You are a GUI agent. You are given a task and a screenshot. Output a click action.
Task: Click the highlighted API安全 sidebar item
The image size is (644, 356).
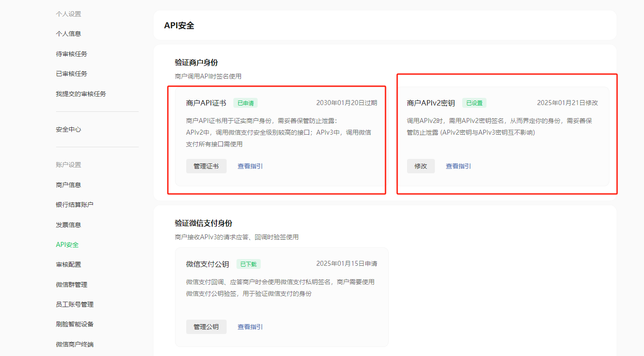pyautogui.click(x=67, y=245)
